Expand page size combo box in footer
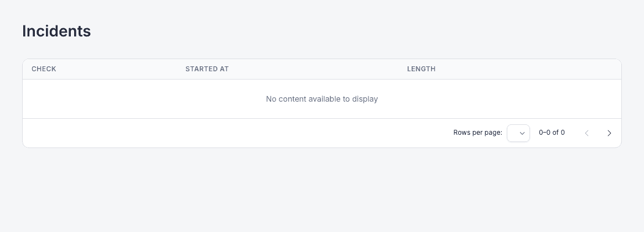Screen dimensions: 644x232 coord(518,133)
